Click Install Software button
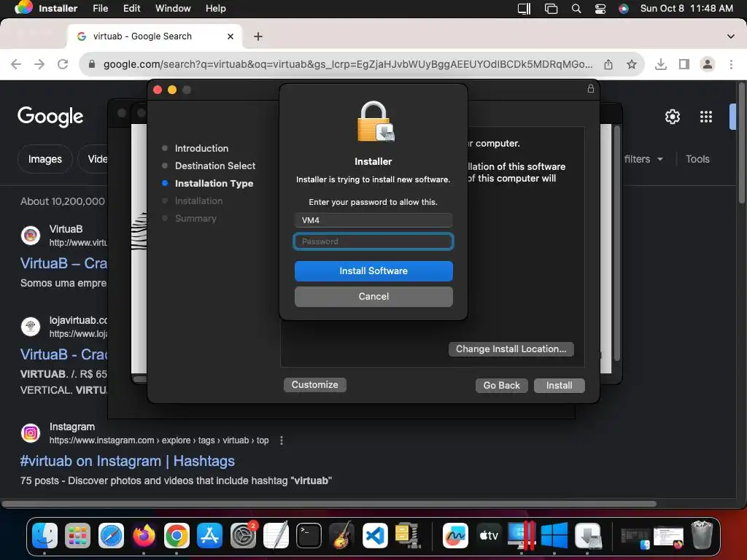Image resolution: width=747 pixels, height=560 pixels. 373,271
